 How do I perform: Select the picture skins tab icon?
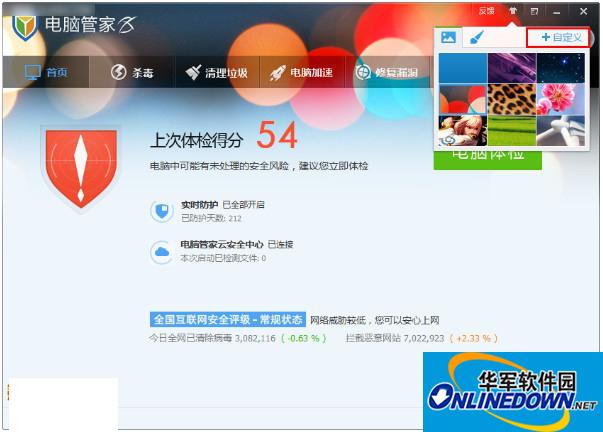click(x=448, y=37)
